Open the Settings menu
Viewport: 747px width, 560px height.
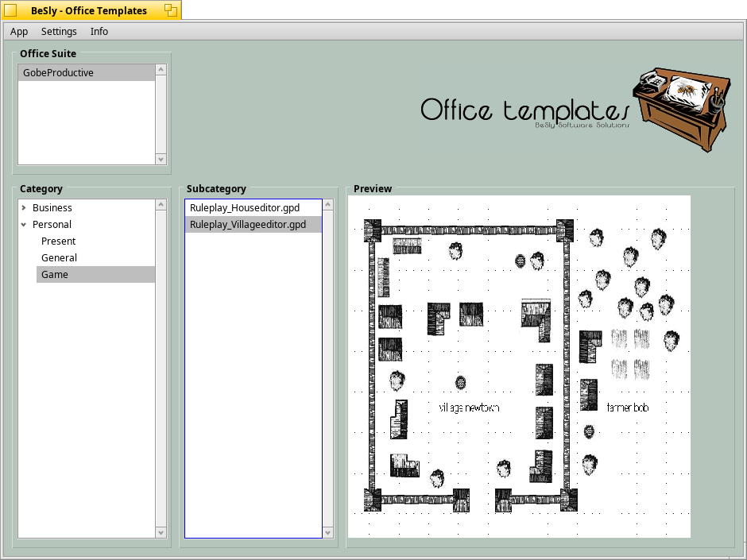(59, 32)
